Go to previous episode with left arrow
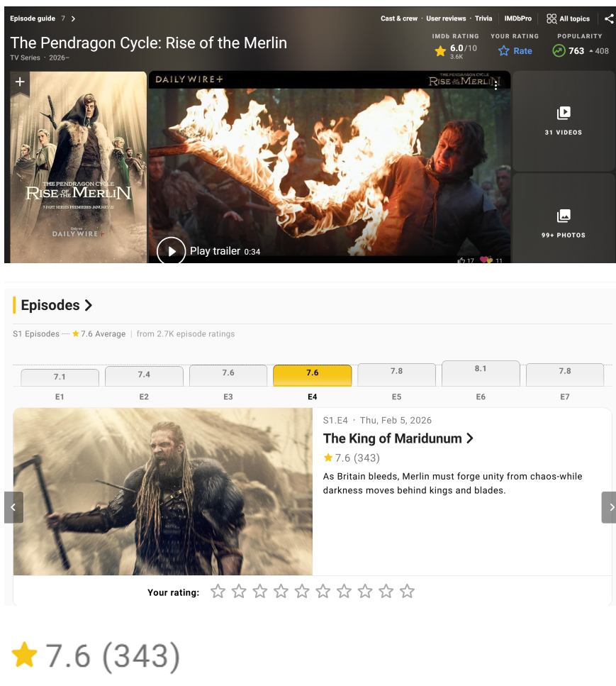 coord(13,507)
